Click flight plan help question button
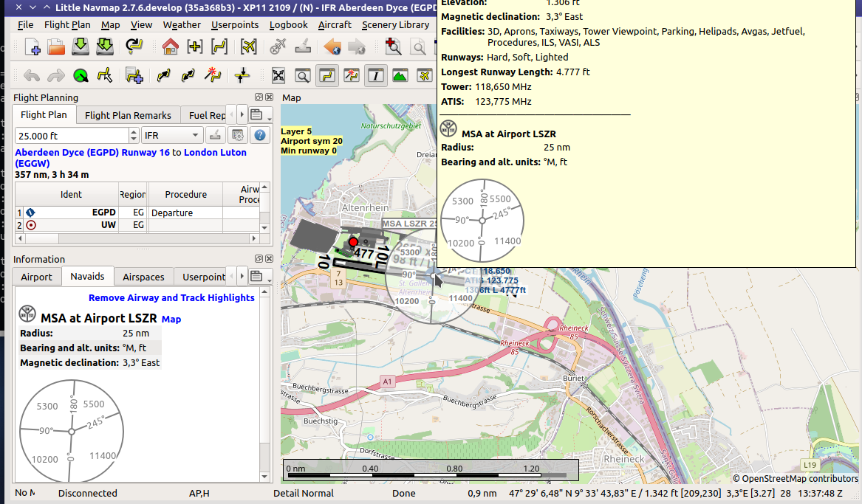 point(260,135)
